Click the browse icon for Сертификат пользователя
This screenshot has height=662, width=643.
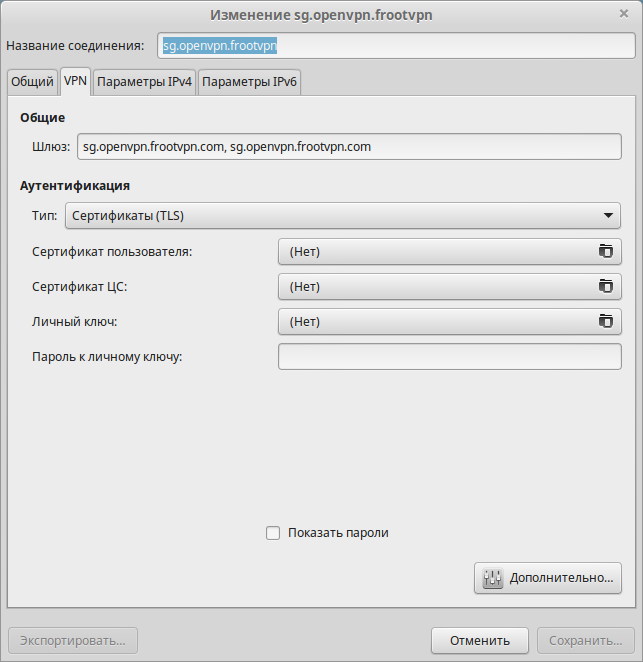pyautogui.click(x=605, y=251)
